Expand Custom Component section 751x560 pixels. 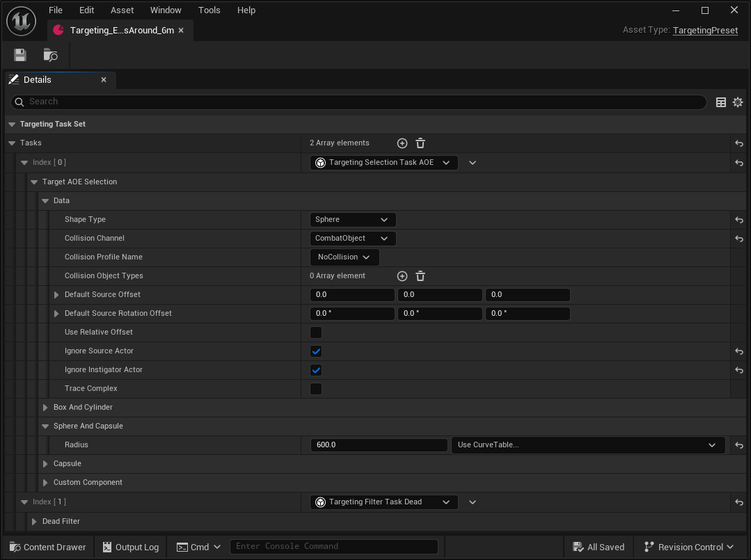[x=45, y=483]
